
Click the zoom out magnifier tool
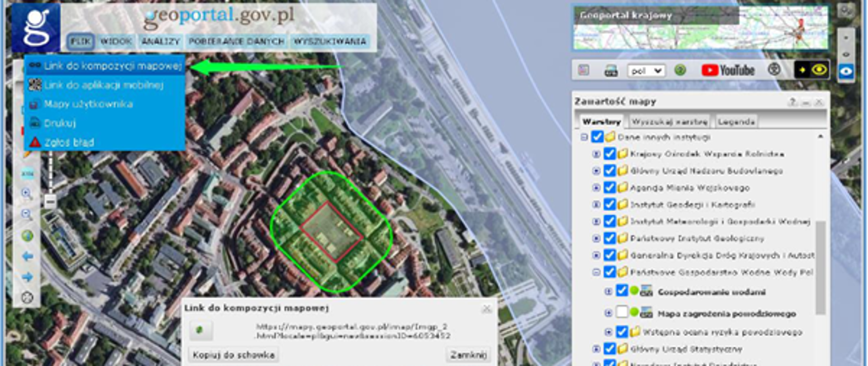point(27,215)
